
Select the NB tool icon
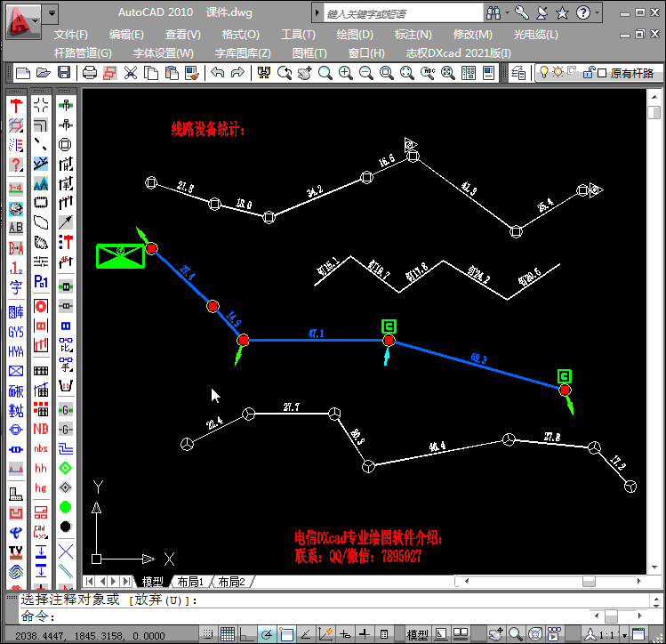(41, 428)
